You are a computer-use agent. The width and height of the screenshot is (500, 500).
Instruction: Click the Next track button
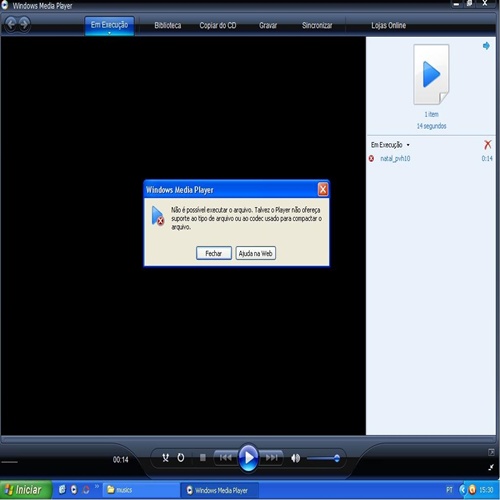point(271,458)
